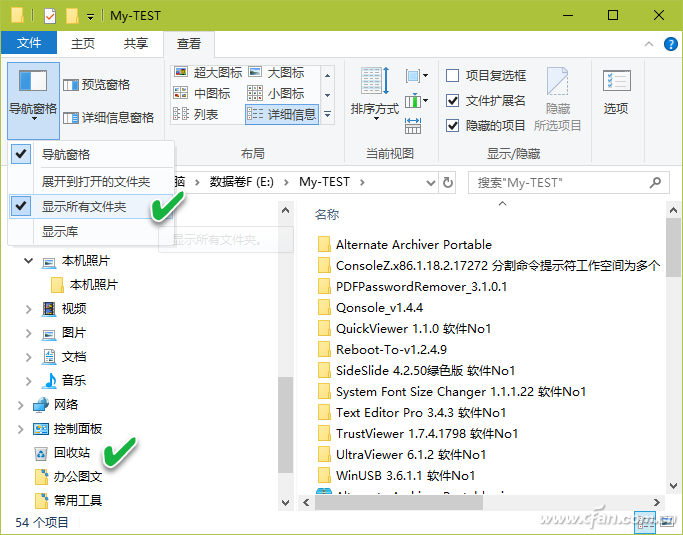Expand the layout gallery more arrow
This screenshot has height=535, width=683.
pyautogui.click(x=328, y=115)
